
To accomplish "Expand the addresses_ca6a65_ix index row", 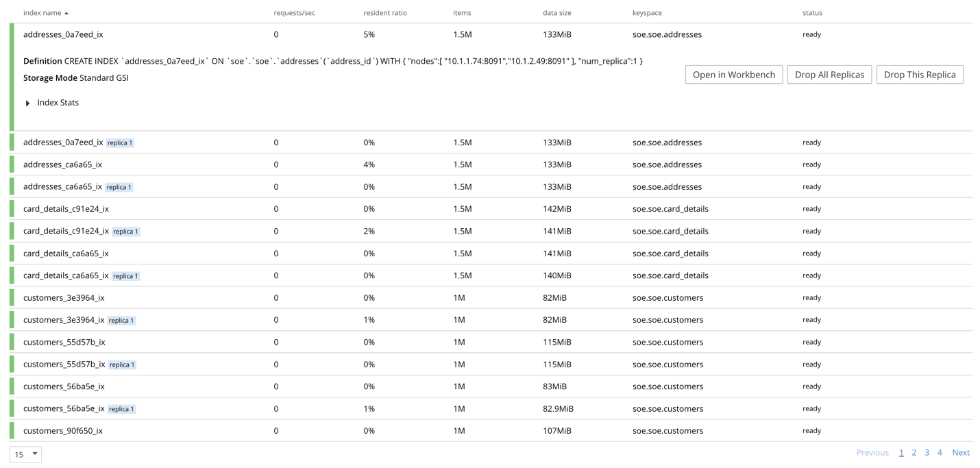I will [62, 164].
